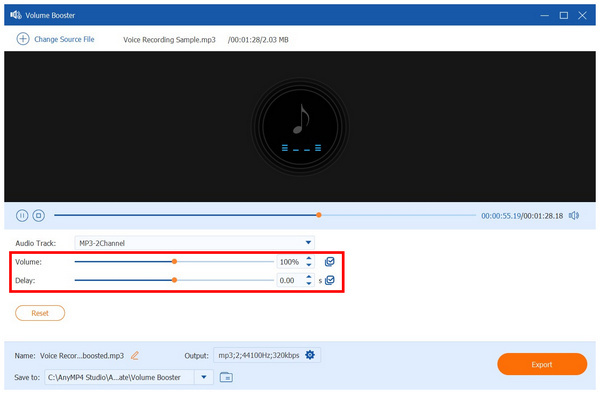Screen dimensions: 600x394
Task: Click the Delay 0.00 value field
Action: click(290, 280)
